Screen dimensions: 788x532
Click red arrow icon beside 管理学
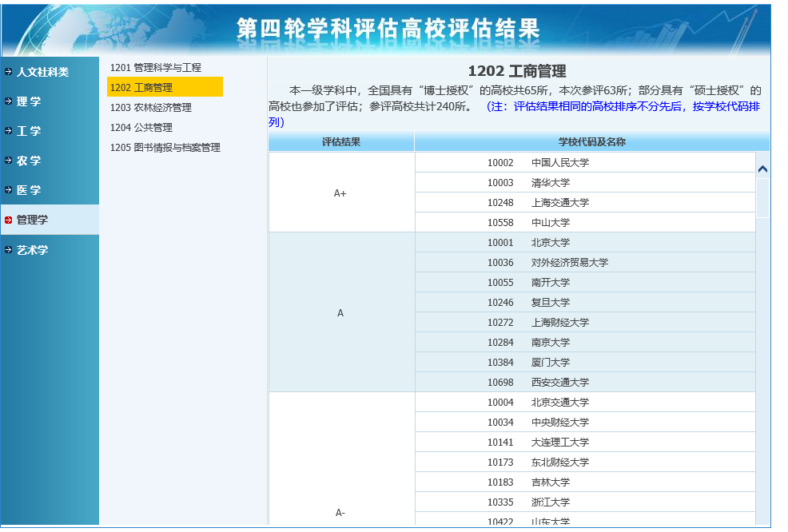coord(8,220)
